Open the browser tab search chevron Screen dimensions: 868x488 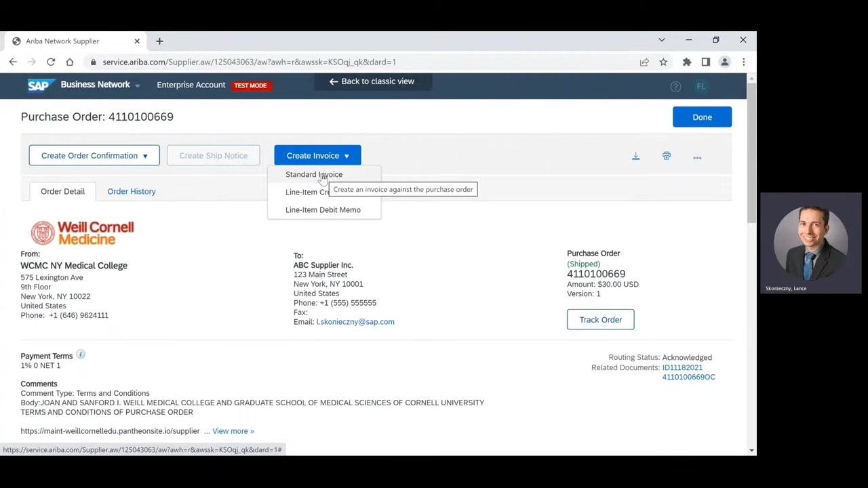click(x=662, y=40)
